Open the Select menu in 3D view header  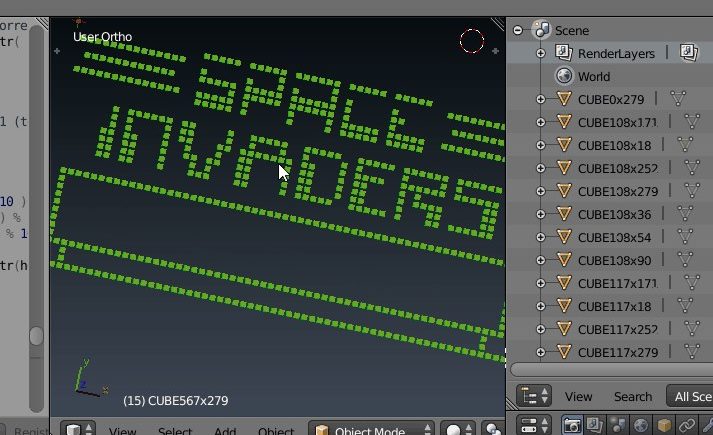coord(175,430)
